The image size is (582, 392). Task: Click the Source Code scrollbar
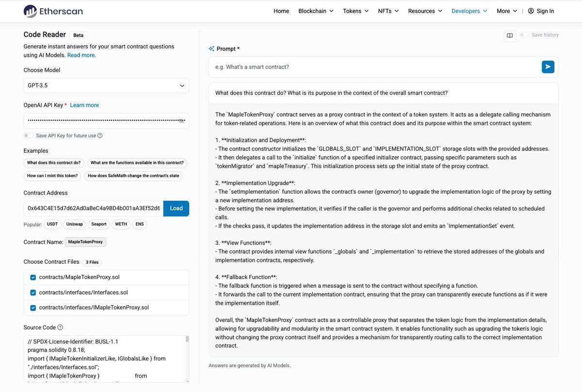(x=187, y=339)
